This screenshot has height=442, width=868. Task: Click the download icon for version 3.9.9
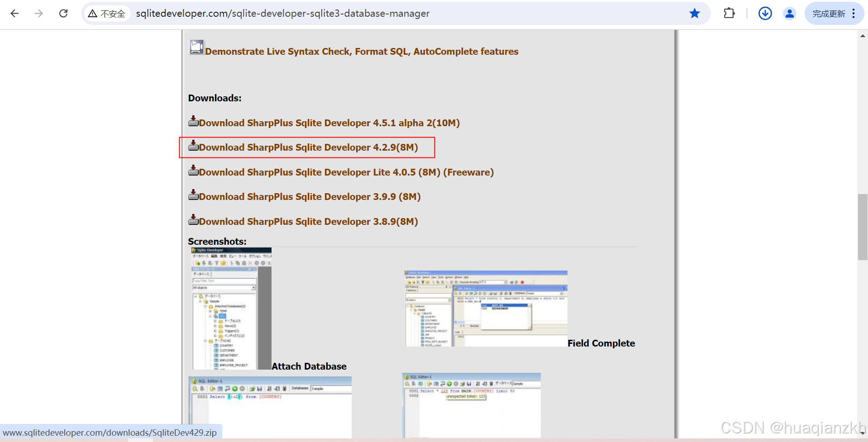click(194, 195)
